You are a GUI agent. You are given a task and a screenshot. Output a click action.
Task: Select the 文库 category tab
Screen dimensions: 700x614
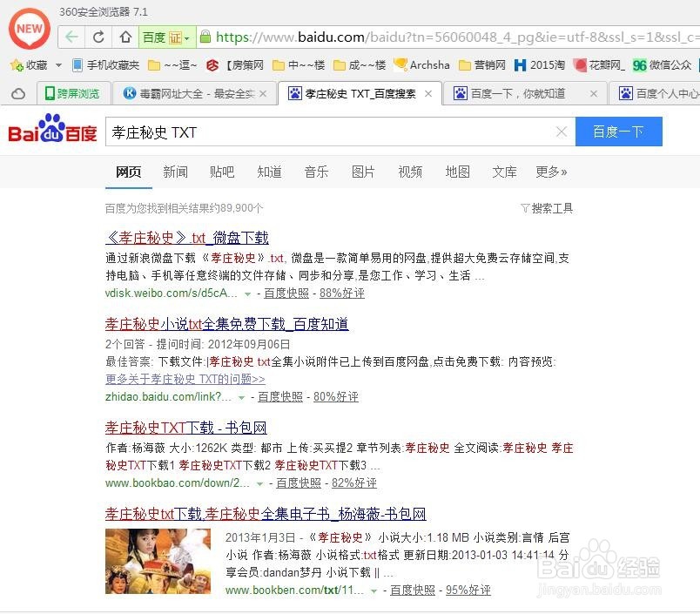click(x=504, y=172)
